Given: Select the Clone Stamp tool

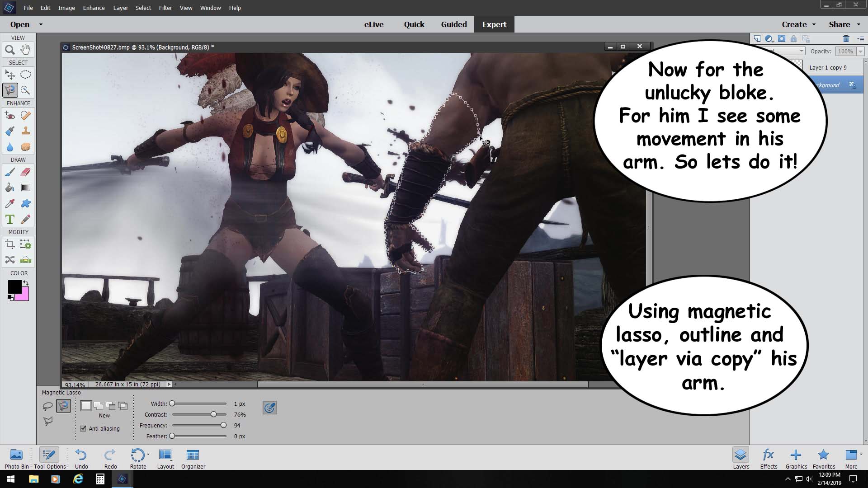Looking at the screenshot, I should tap(26, 131).
